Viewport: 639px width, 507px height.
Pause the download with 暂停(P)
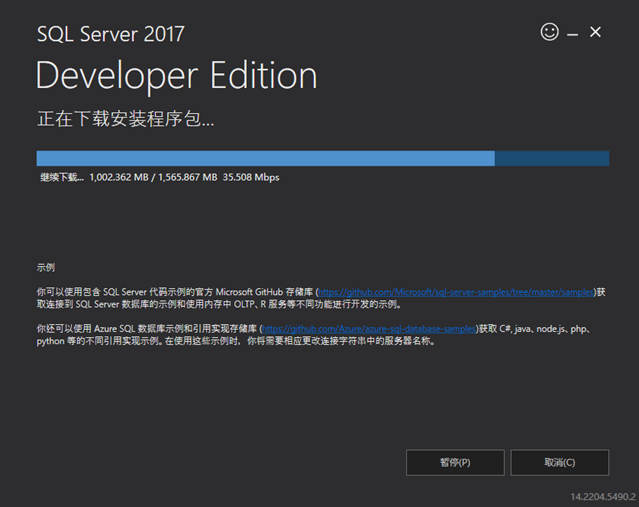[x=455, y=463]
